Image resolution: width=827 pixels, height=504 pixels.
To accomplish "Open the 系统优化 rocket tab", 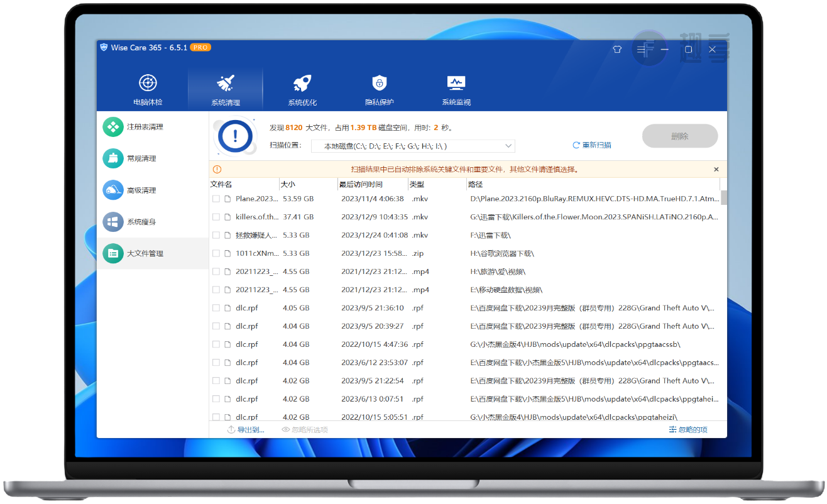I will click(x=302, y=89).
